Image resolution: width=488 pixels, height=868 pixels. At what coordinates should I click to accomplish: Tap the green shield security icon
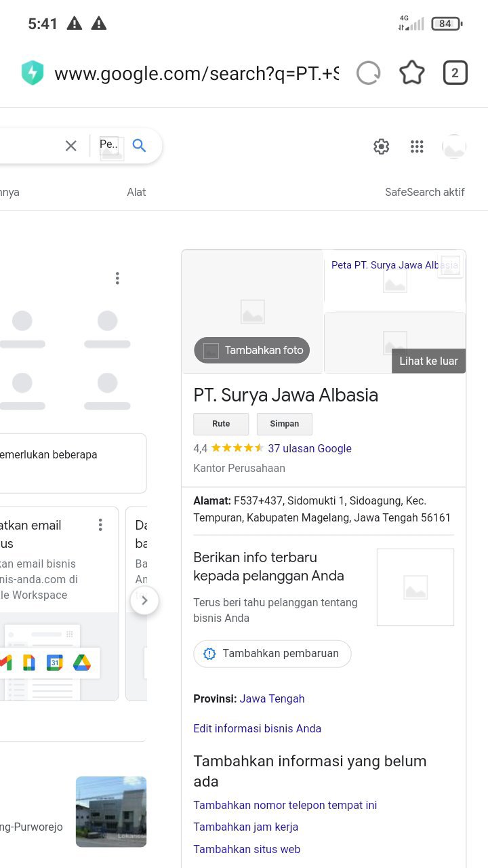(33, 73)
